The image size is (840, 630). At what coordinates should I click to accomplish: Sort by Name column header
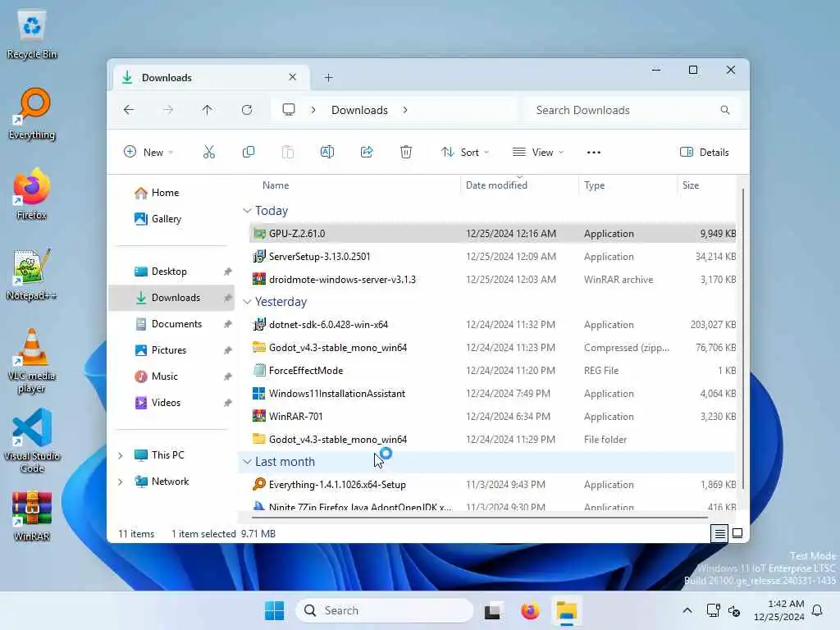coord(276,185)
